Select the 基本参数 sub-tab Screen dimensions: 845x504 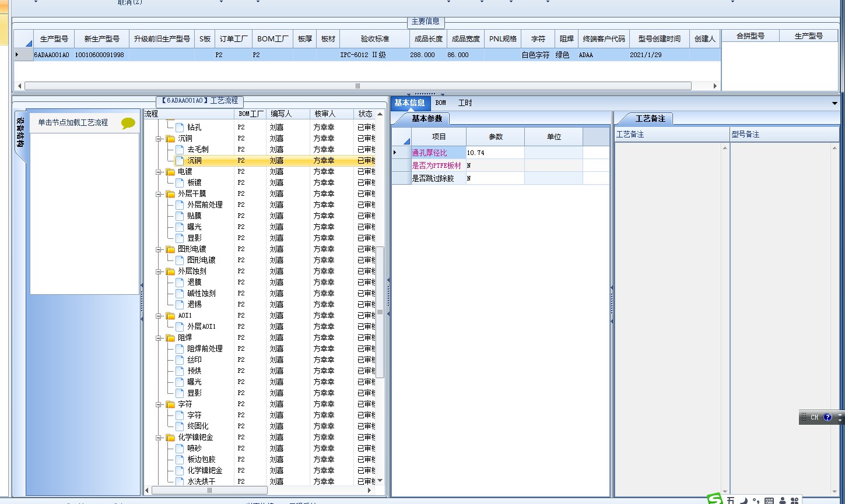click(427, 119)
